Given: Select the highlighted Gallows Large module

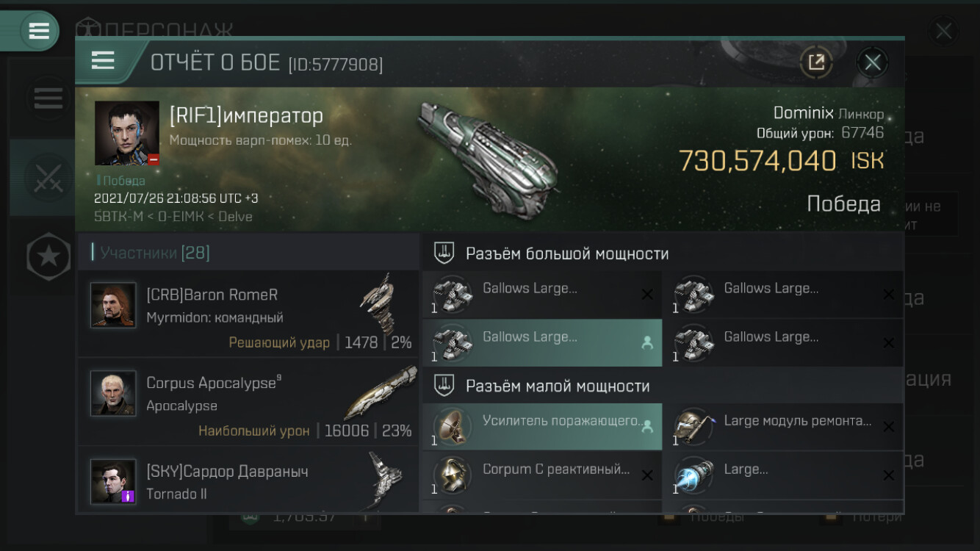Looking at the screenshot, I should [x=542, y=342].
